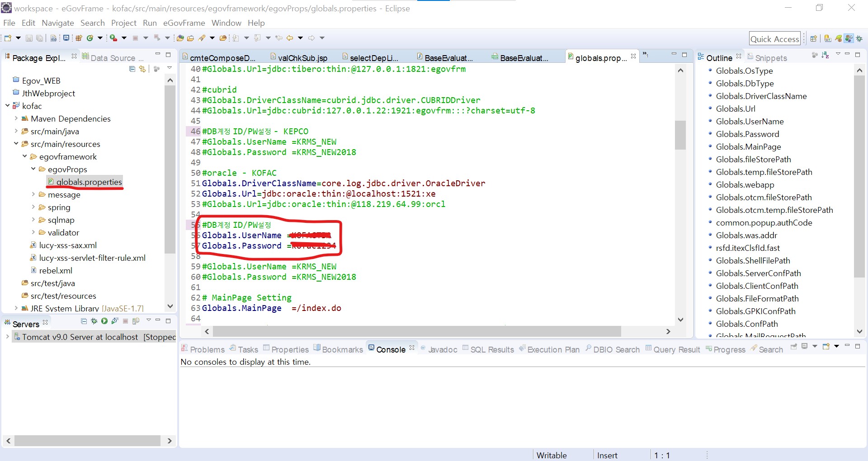Screen dimensions: 868x461
Task: Click the New file wizard icon
Action: coord(8,38)
